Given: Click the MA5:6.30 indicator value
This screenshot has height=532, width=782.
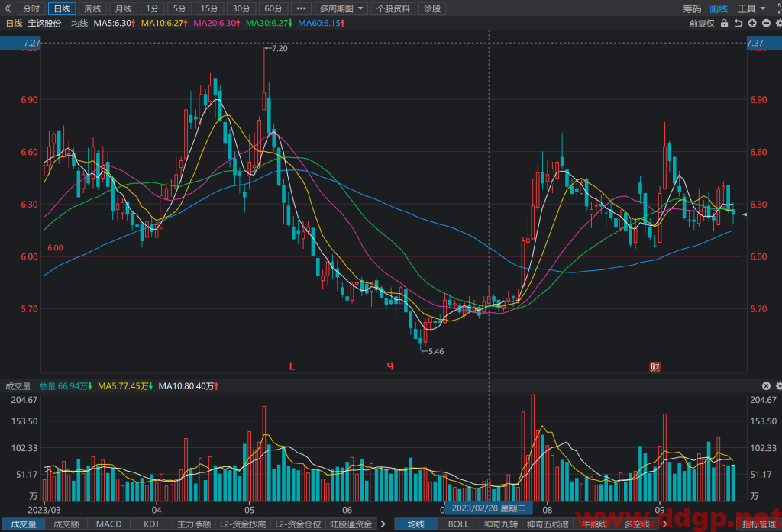Looking at the screenshot, I should pyautogui.click(x=115, y=24).
